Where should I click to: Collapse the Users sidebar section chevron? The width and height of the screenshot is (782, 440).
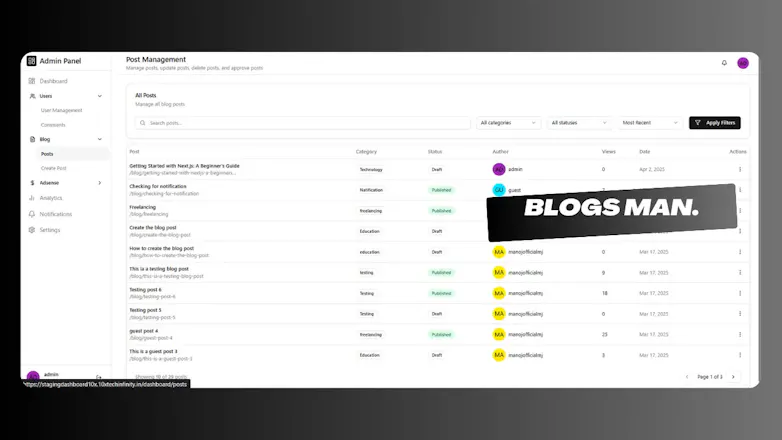(x=100, y=96)
